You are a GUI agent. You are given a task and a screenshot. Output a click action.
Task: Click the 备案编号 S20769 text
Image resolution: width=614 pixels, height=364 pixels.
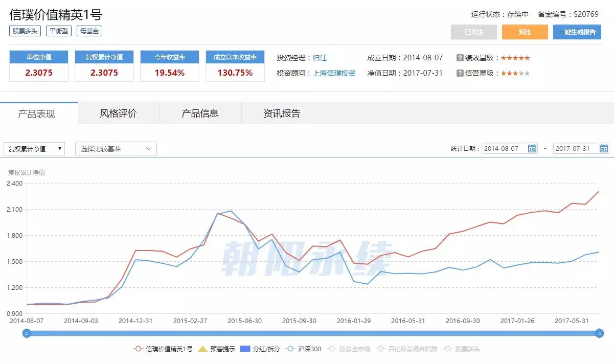tap(568, 14)
